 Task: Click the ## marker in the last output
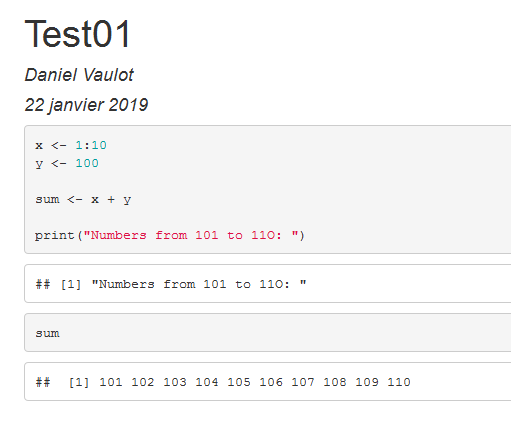43,382
